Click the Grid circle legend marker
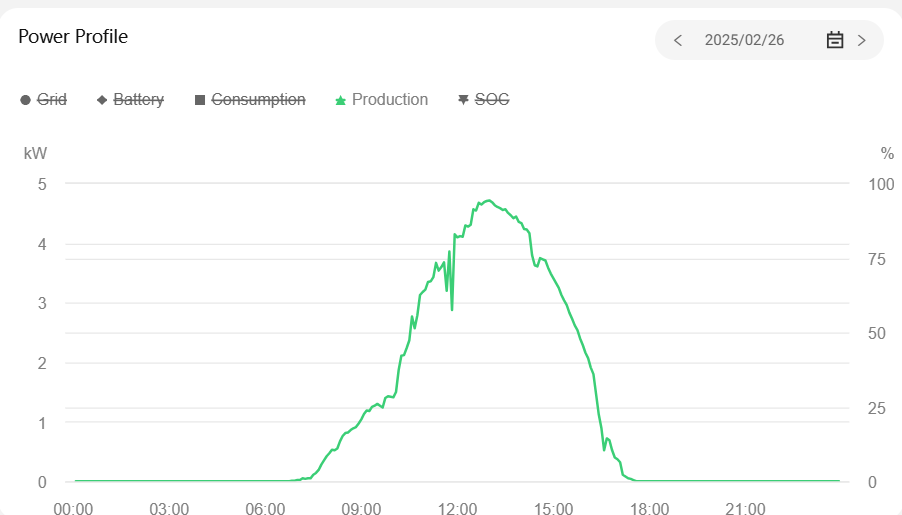The width and height of the screenshot is (902, 515). [x=25, y=100]
